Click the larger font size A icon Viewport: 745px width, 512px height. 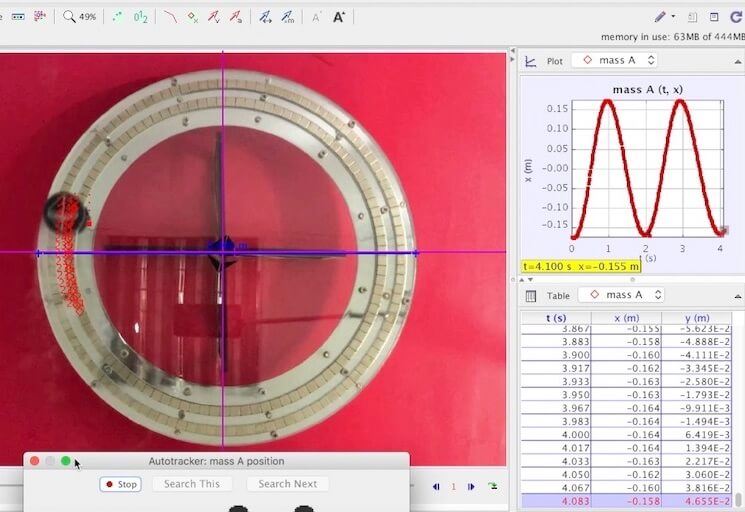pyautogui.click(x=339, y=17)
